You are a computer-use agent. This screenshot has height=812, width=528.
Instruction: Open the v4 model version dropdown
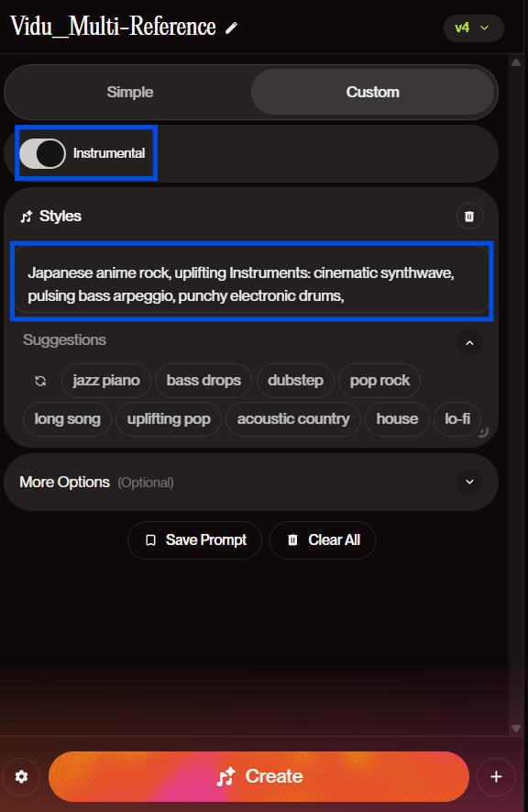point(474,28)
